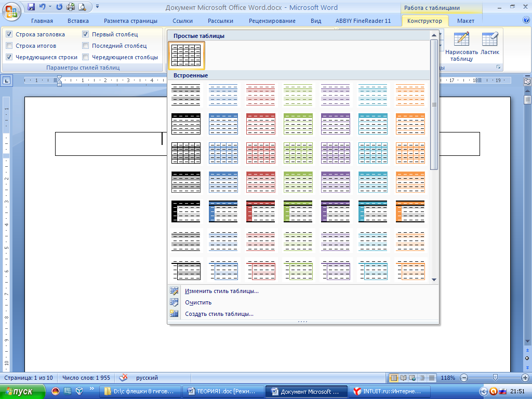
Task: Open Word help question mark
Action: click(x=526, y=20)
